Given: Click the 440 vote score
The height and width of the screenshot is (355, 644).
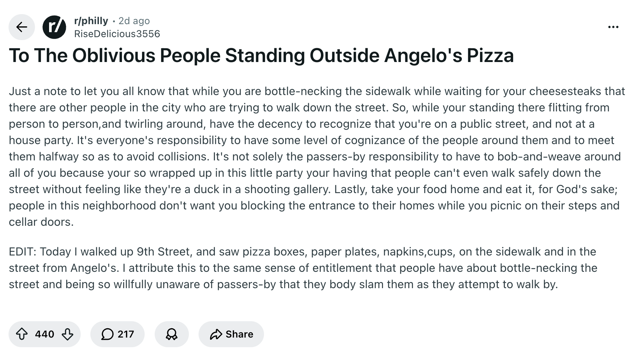Looking at the screenshot, I should 45,334.
